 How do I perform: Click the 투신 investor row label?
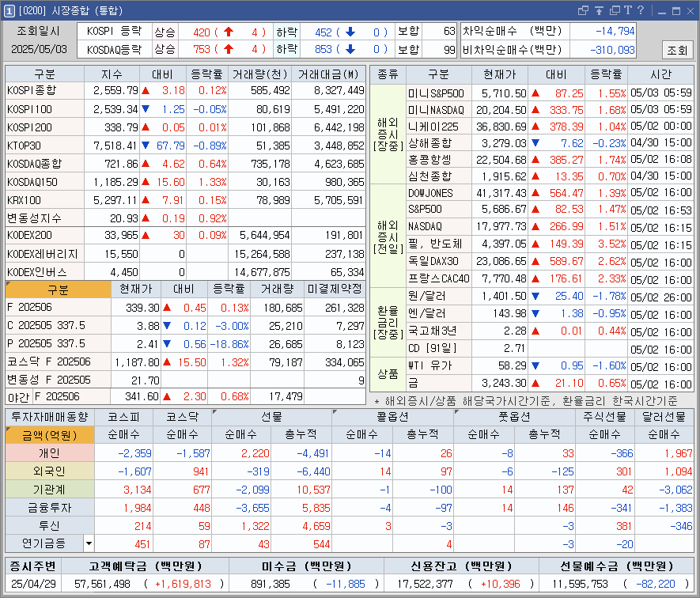tap(50, 526)
